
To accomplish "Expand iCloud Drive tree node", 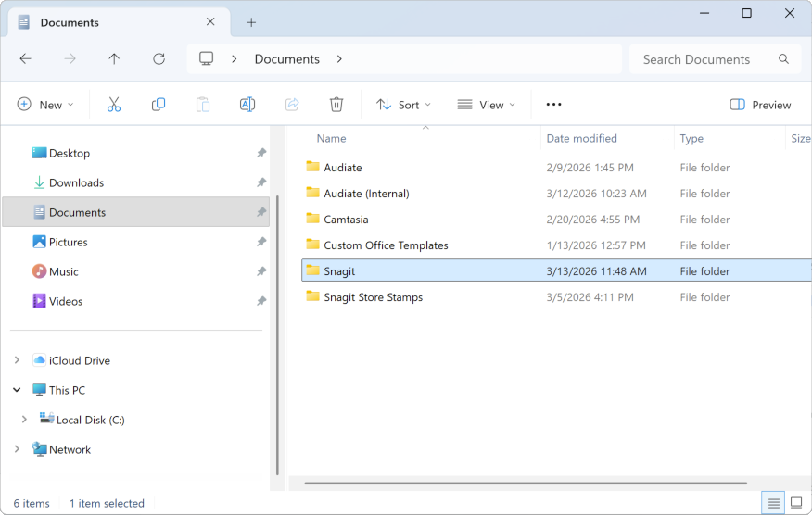I will 17,359.
